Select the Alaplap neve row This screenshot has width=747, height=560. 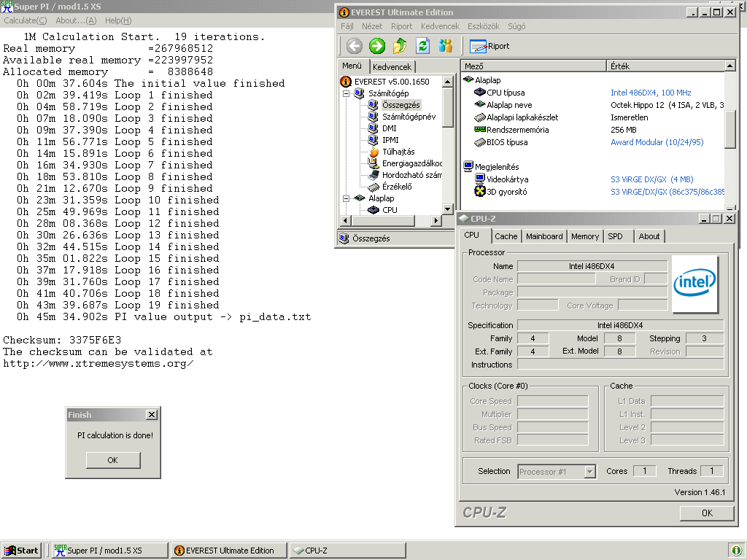coord(593,105)
